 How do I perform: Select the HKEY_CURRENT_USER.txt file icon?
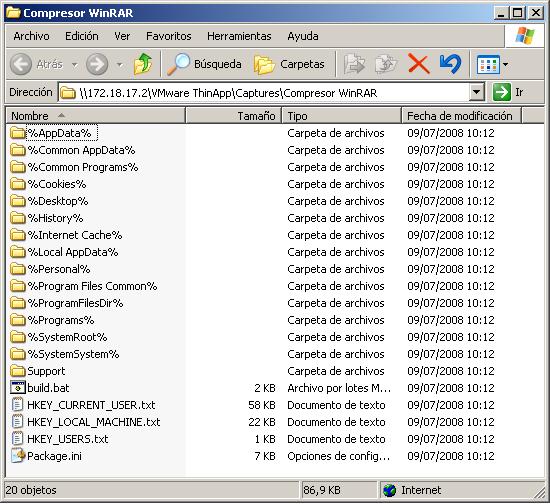[18, 405]
